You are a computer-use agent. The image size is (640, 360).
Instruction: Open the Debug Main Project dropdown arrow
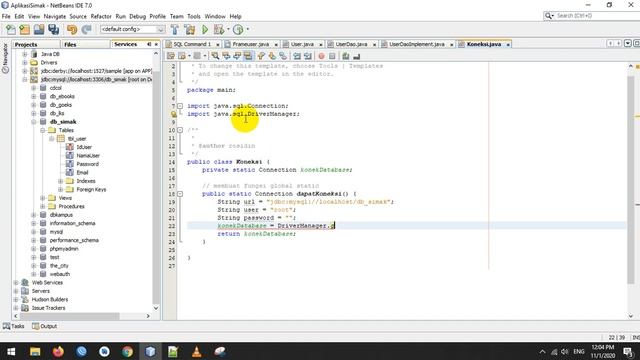[x=228, y=29]
